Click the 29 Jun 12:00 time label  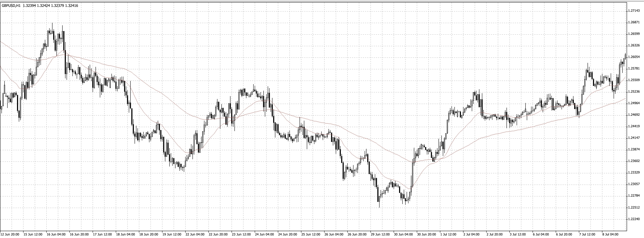pos(380,235)
